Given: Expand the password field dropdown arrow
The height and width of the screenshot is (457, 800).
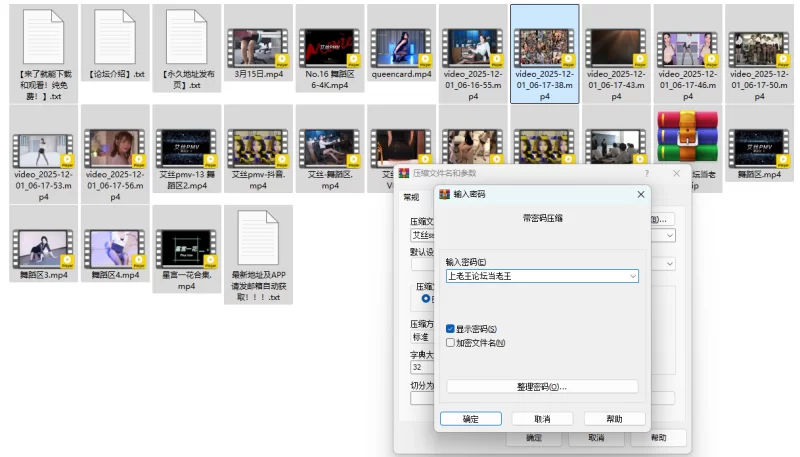Looking at the screenshot, I should point(633,276).
